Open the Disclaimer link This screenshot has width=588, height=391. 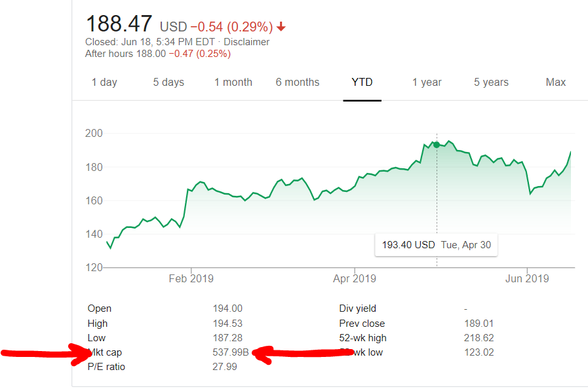tap(247, 42)
